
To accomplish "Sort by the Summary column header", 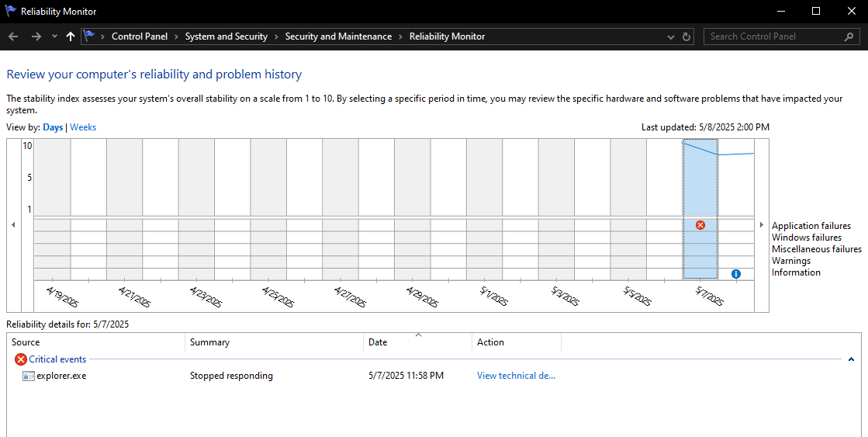I will (274, 342).
